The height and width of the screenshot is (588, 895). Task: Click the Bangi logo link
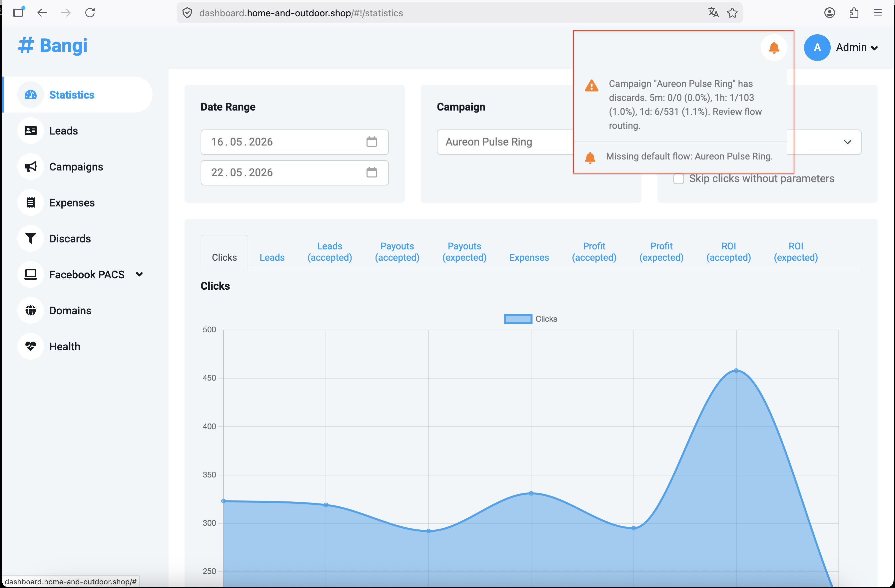tap(53, 46)
